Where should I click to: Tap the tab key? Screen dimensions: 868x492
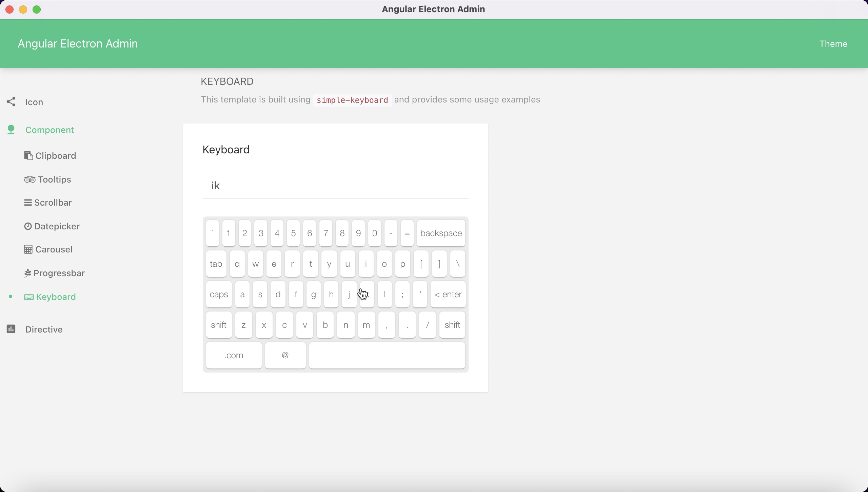click(216, 264)
